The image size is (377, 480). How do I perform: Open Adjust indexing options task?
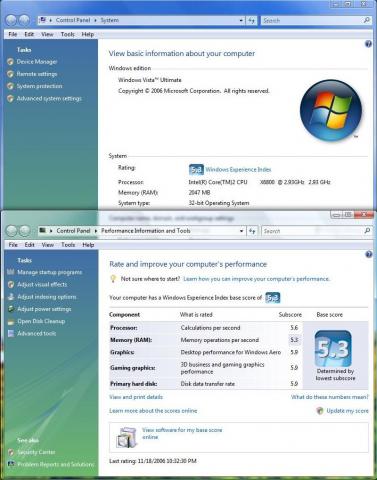tap(47, 297)
